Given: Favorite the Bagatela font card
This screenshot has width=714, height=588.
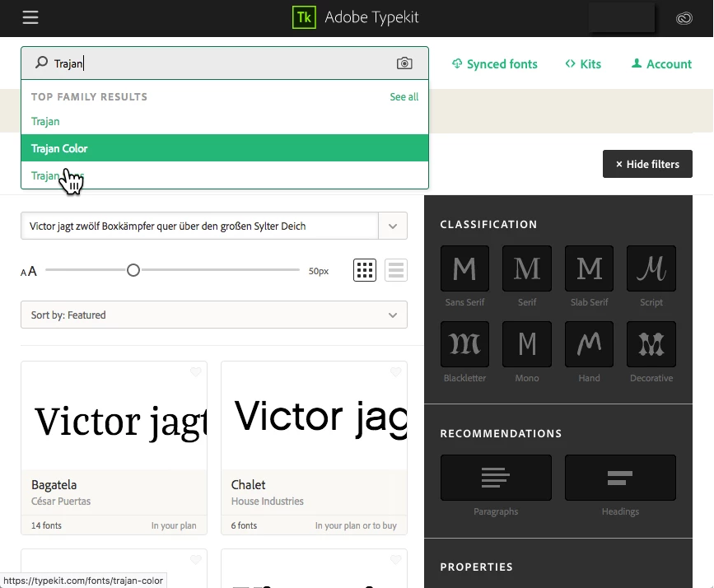Looking at the screenshot, I should click(x=196, y=372).
